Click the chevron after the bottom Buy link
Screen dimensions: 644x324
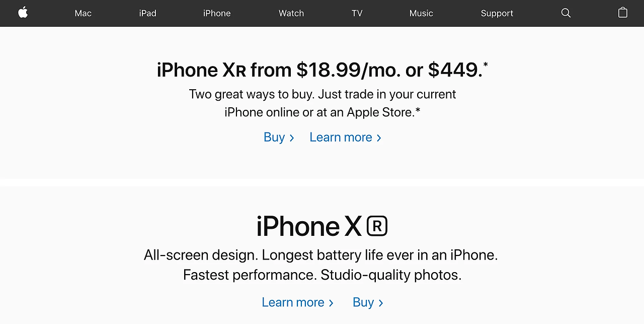381,303
